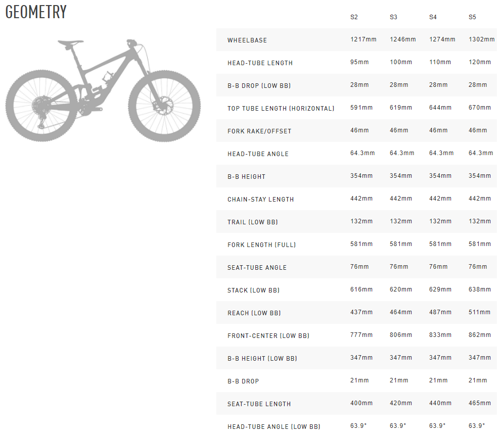Click the 1217mm wheelbase value
The height and width of the screenshot is (439, 504).
[x=363, y=39]
